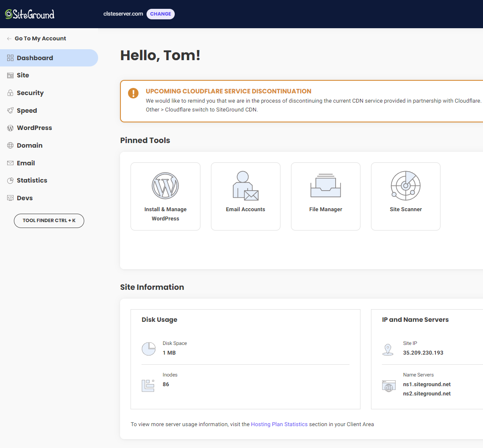Click the Pinned Tools heading
The image size is (483, 448).
pos(145,140)
